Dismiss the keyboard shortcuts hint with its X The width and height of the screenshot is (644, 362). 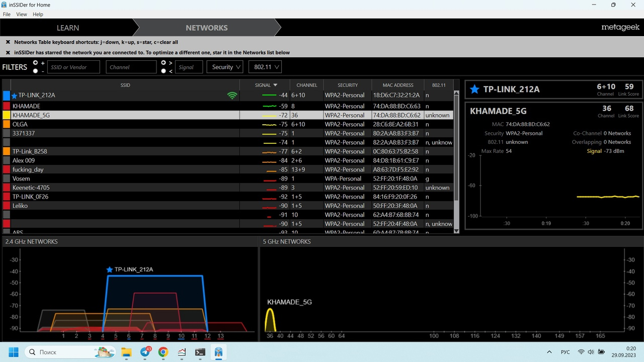tap(8, 42)
